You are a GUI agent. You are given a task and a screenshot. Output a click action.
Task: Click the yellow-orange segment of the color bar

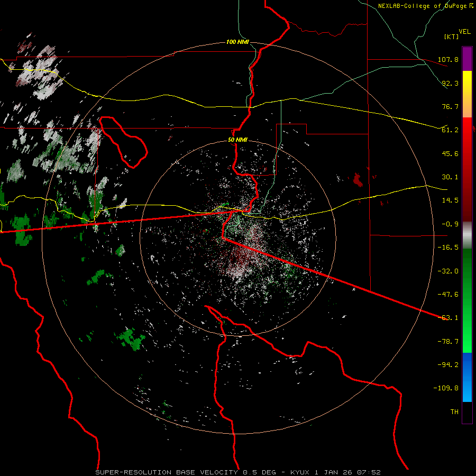(467, 94)
